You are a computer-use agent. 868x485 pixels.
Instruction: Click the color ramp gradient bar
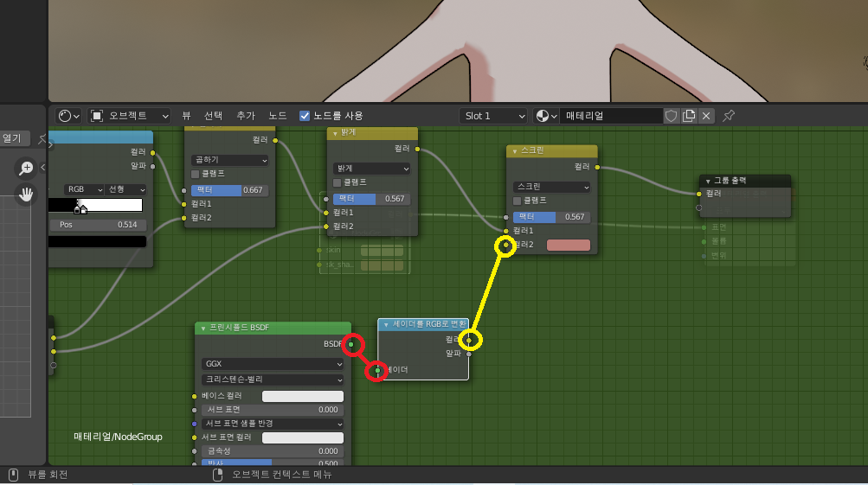pos(95,205)
